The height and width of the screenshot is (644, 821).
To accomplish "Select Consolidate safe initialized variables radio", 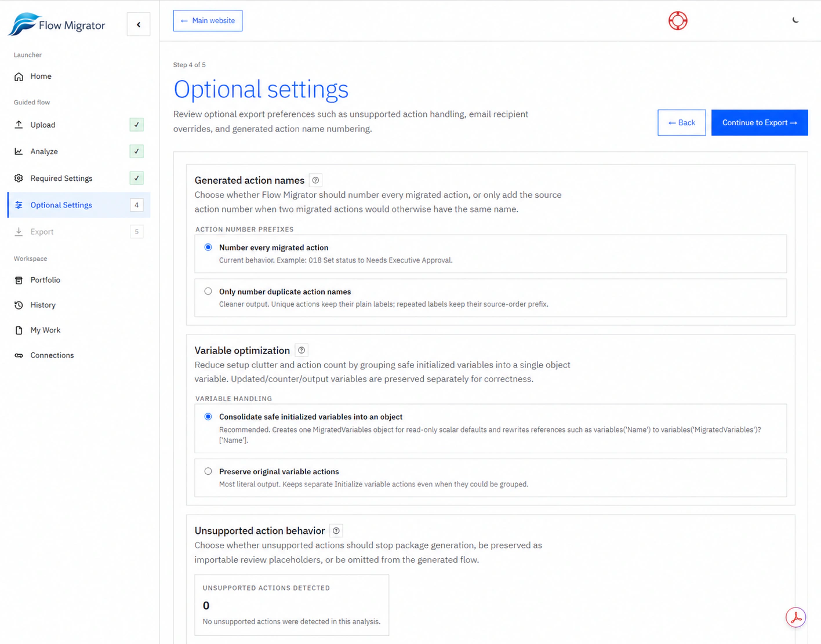I will tap(208, 416).
